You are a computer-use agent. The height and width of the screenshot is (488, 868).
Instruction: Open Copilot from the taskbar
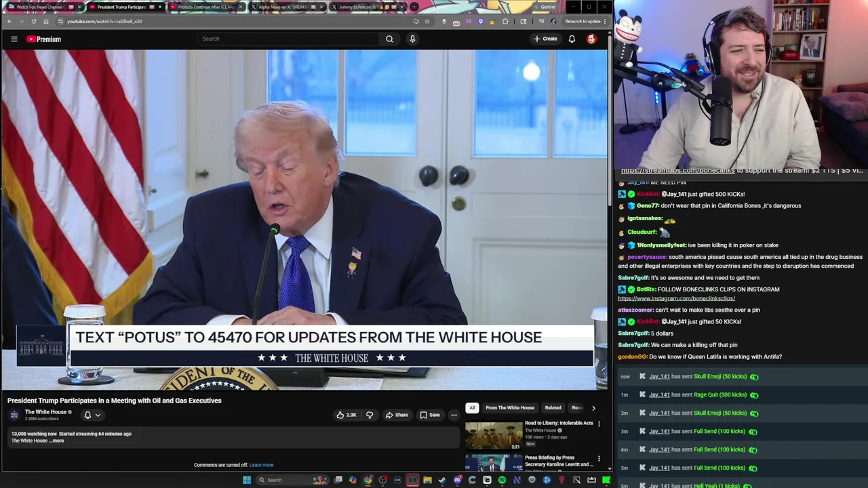(x=353, y=480)
